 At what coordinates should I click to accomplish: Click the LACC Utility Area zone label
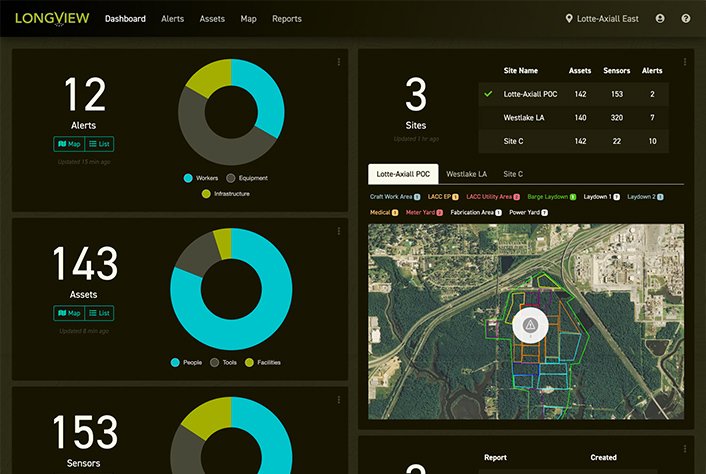[x=492, y=197]
